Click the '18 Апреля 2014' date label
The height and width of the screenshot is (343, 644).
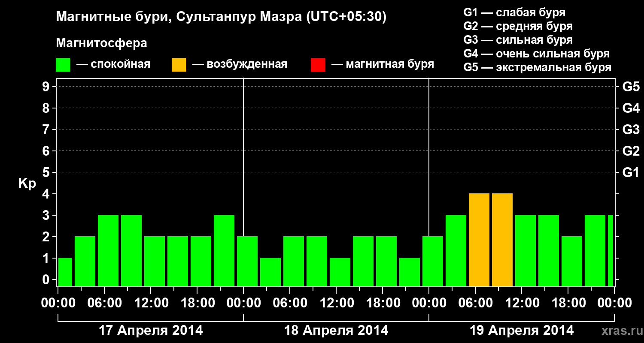click(x=336, y=331)
